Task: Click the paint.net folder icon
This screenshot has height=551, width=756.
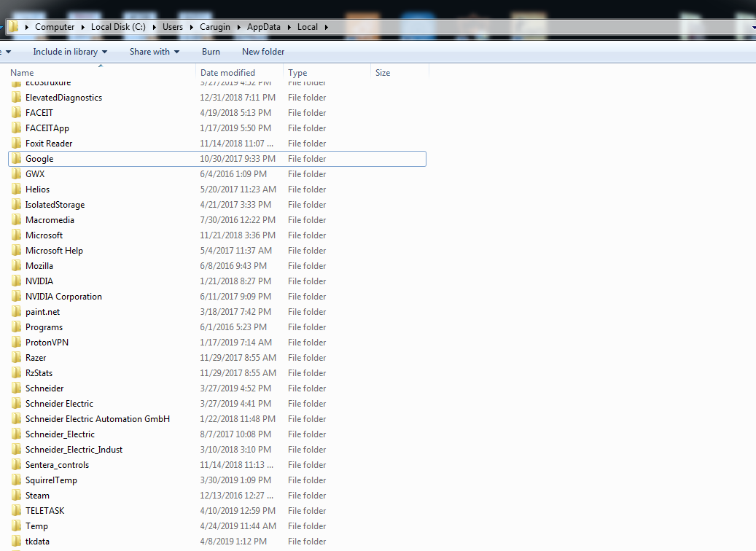Action: (16, 312)
